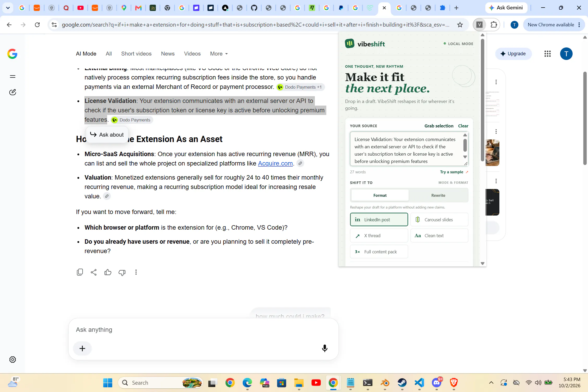
Task: Open the Chrome three-dot menu
Action: 579,25
